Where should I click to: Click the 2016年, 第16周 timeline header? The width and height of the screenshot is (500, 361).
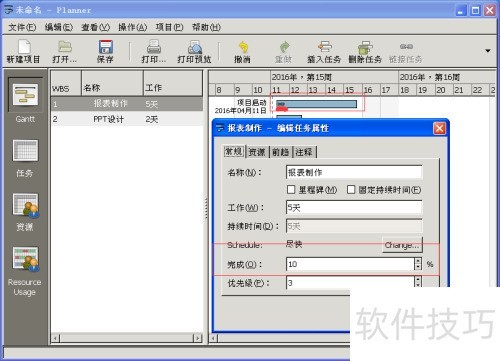click(447, 77)
